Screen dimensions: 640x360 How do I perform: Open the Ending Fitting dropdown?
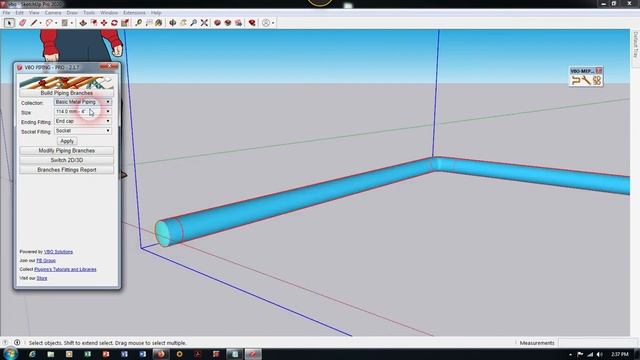click(x=82, y=121)
